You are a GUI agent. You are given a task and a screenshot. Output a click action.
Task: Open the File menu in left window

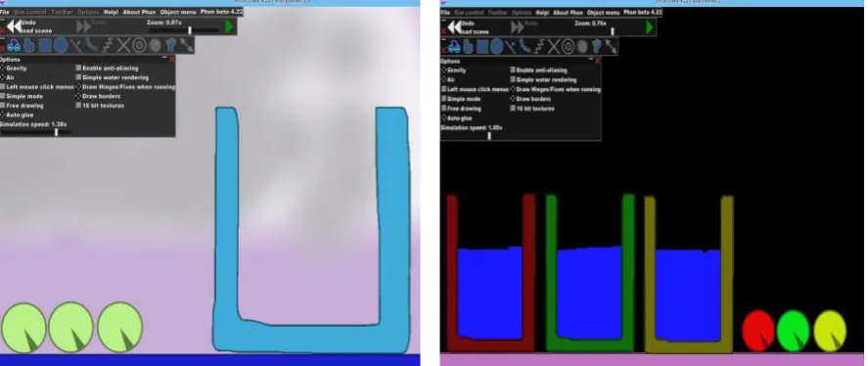pyautogui.click(x=5, y=12)
